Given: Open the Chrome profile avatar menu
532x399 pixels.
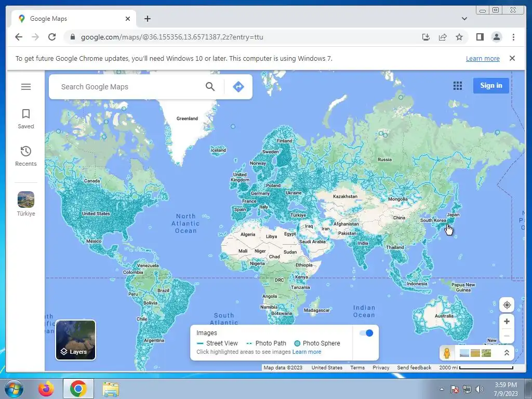Looking at the screenshot, I should pyautogui.click(x=496, y=37).
